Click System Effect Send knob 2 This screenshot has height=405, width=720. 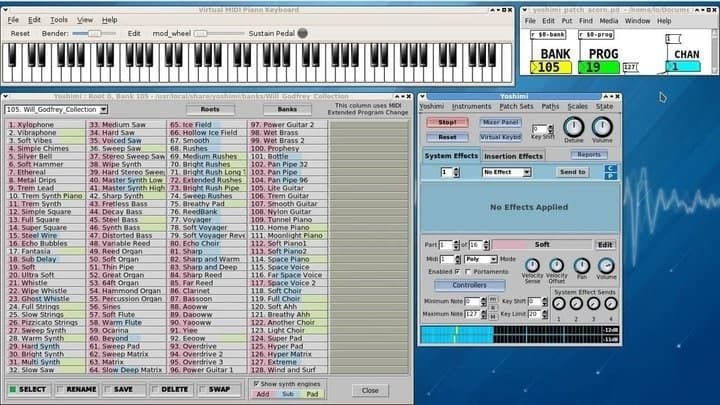coord(576,304)
